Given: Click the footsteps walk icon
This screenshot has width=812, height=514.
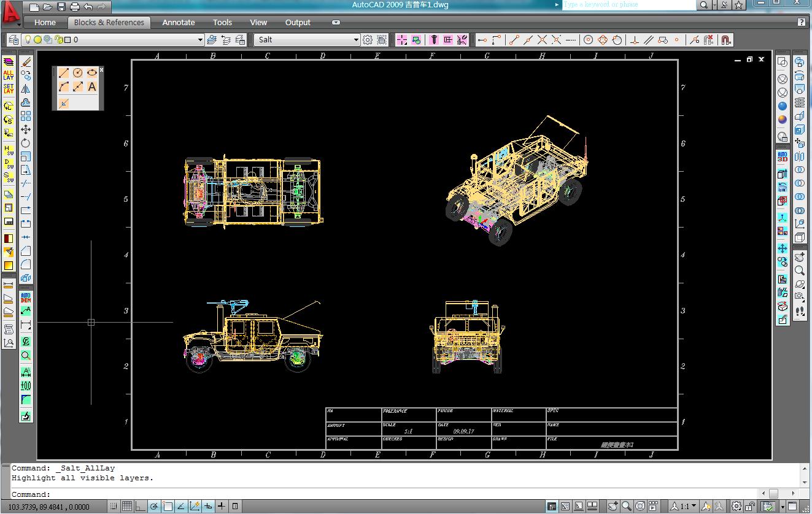Looking at the screenshot, I should (x=800, y=312).
